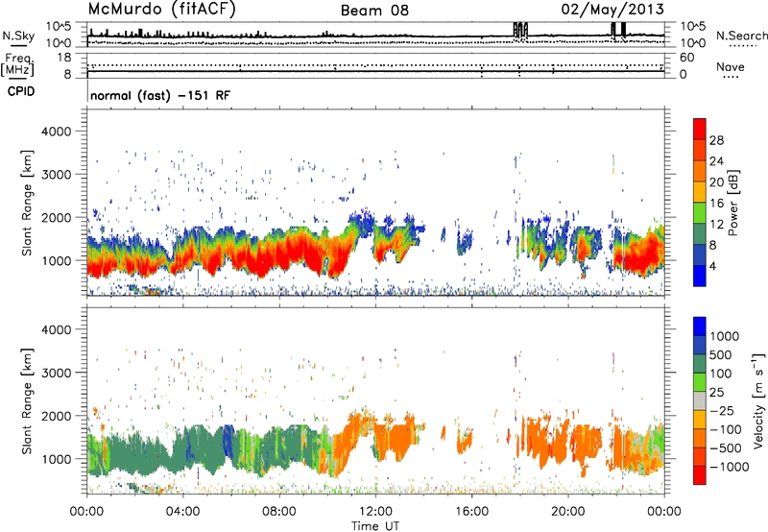This screenshot has width=768, height=532.
Task: Click the 'Beam 08' label
Action: click(x=374, y=11)
